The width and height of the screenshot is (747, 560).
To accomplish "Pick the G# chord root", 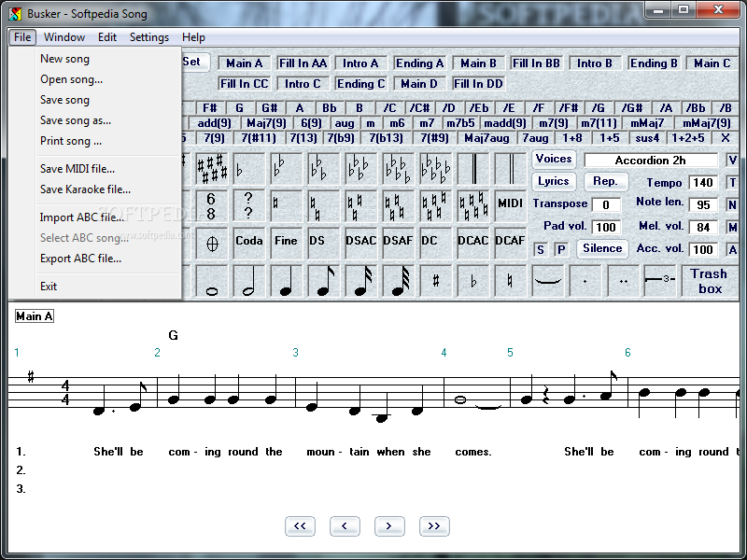I will (x=270, y=108).
